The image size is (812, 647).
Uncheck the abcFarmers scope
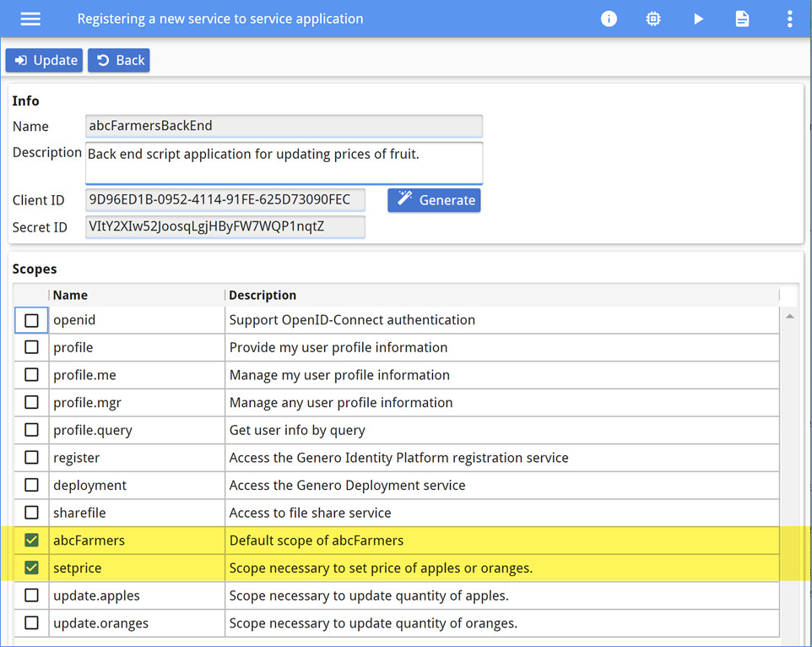(x=32, y=541)
